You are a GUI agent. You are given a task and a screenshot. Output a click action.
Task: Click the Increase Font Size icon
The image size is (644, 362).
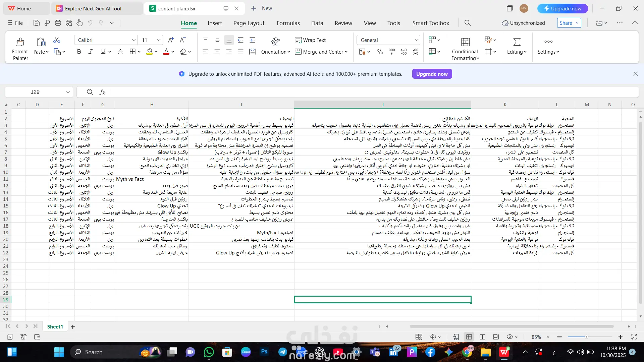(171, 40)
